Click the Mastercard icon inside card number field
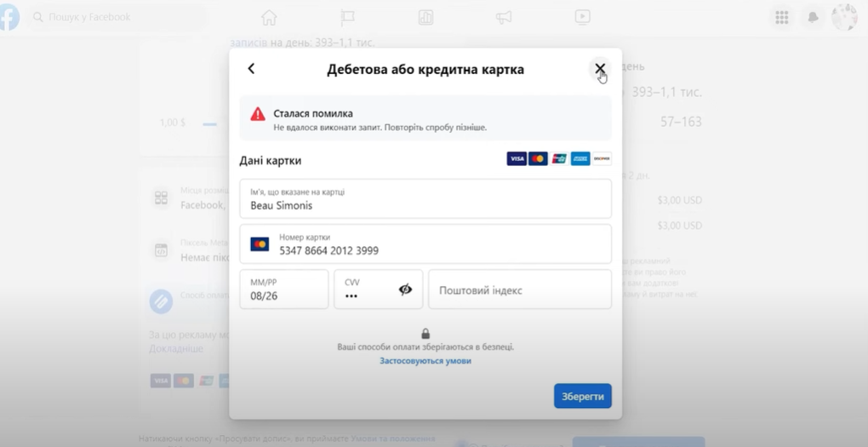 (260, 244)
